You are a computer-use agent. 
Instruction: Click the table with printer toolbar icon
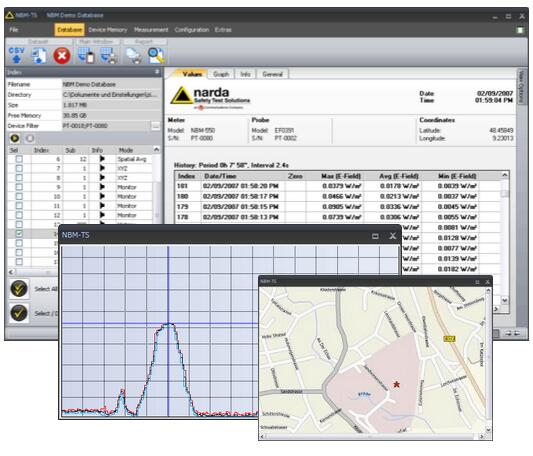click(109, 56)
